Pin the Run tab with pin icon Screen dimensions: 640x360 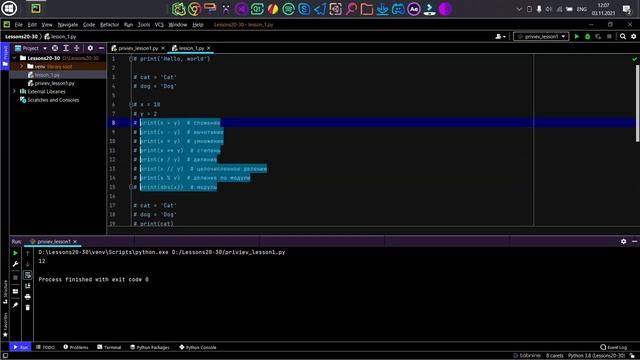pyautogui.click(x=16, y=305)
